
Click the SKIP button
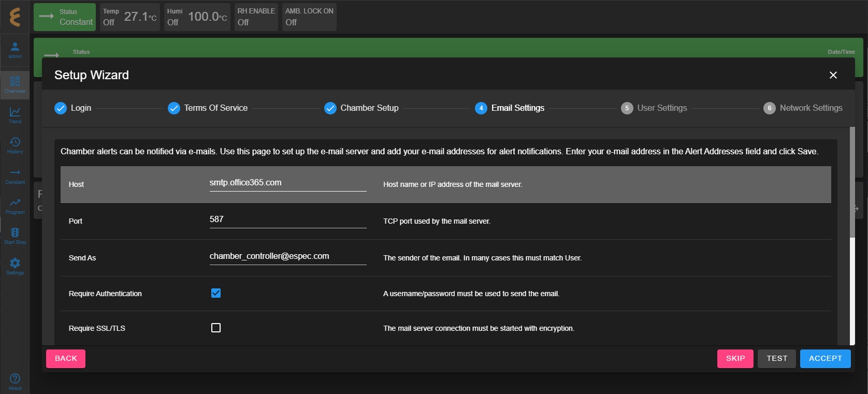(x=735, y=358)
